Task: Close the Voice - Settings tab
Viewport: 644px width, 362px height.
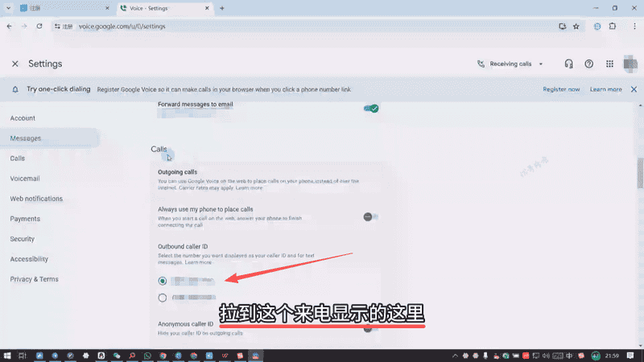Action: [207, 8]
